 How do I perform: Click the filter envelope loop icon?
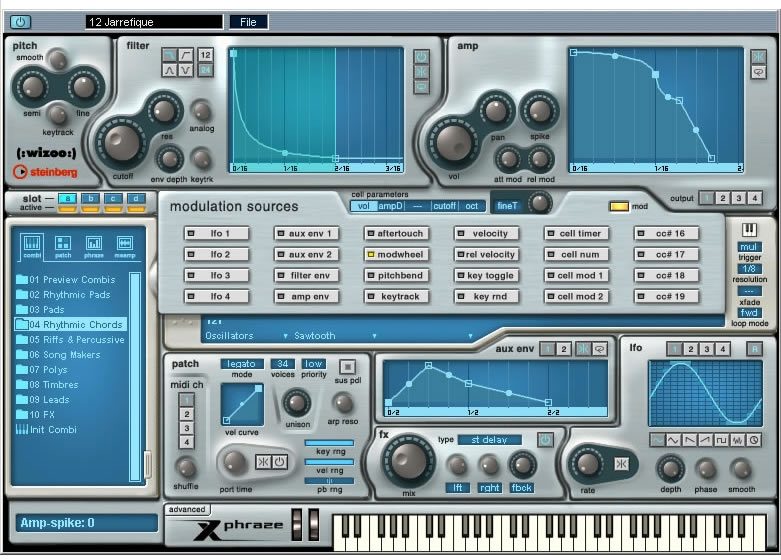coord(421,87)
